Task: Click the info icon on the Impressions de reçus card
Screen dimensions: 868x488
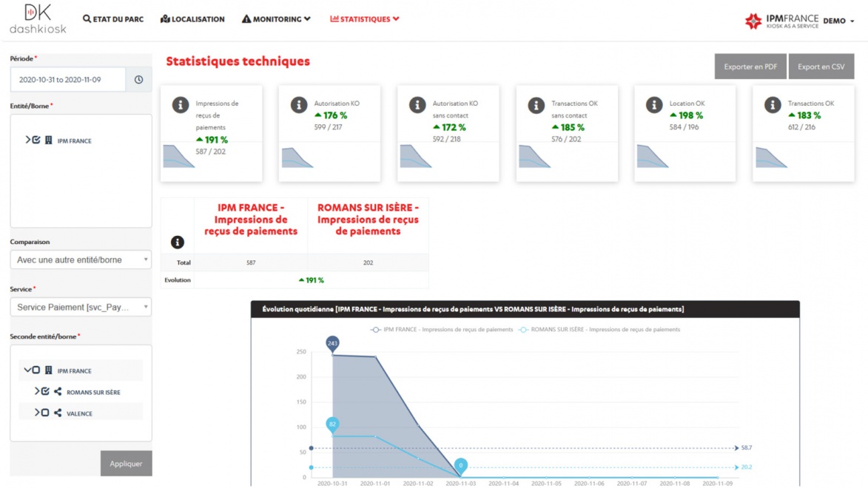Action: (180, 104)
